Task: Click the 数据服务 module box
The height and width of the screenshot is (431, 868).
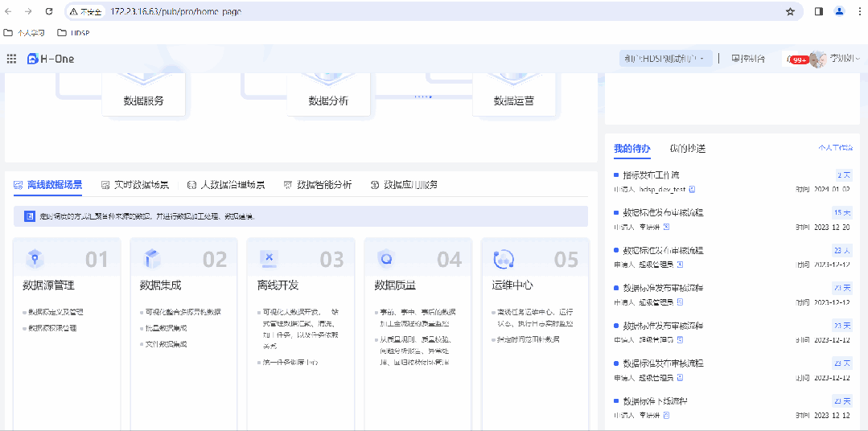Action: click(144, 101)
